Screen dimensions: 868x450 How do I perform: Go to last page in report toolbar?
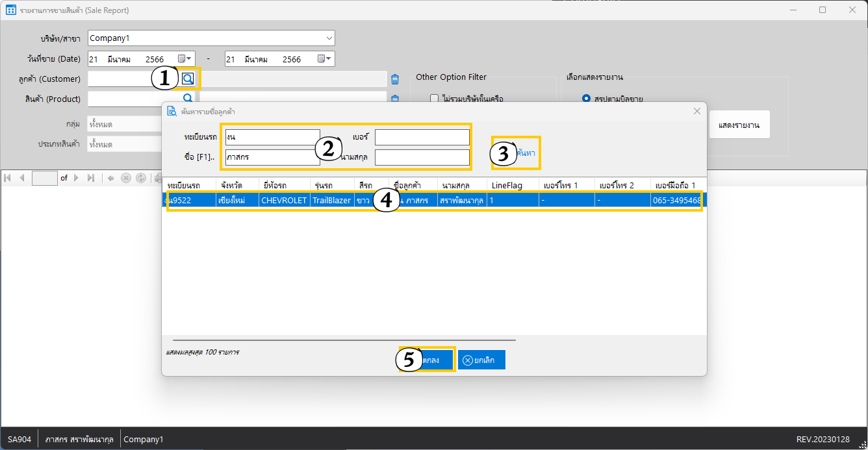(x=90, y=178)
